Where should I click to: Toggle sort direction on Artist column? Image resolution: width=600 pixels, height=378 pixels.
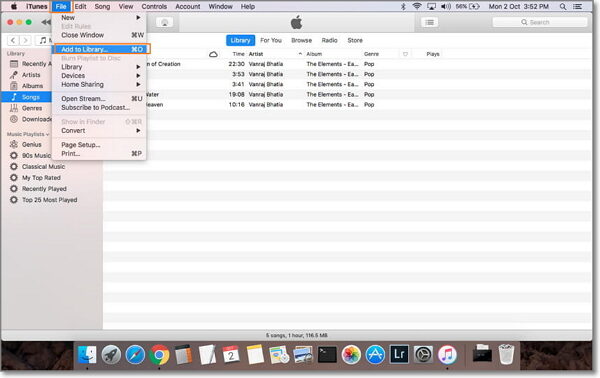click(x=300, y=54)
